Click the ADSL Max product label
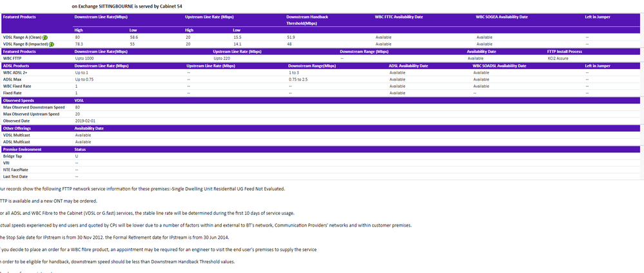The image size is (644, 273). point(12,79)
